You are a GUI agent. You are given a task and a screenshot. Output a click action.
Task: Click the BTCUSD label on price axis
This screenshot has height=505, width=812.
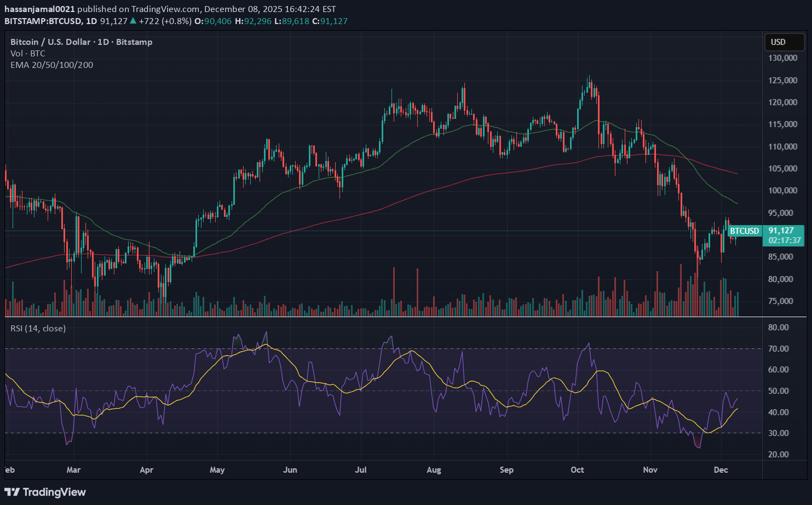(x=745, y=231)
